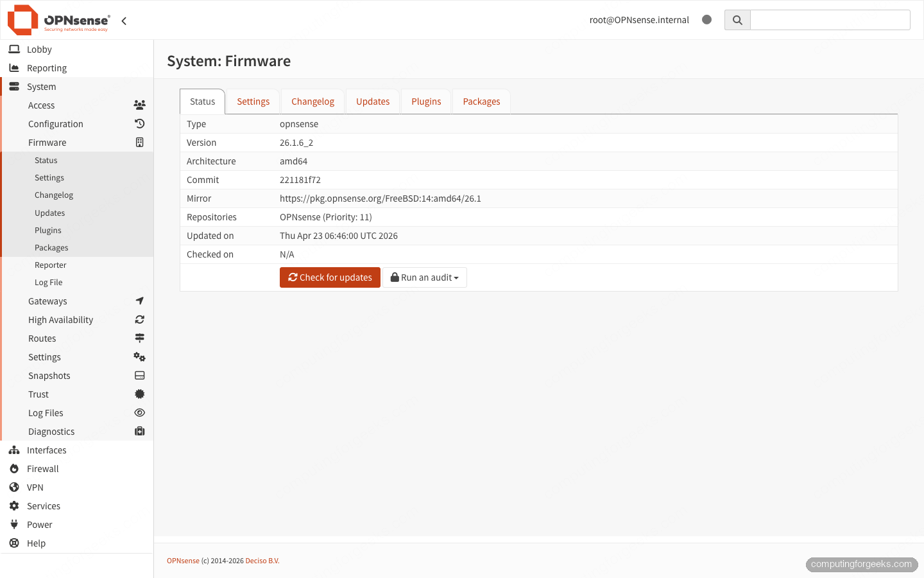Click the version value 26.1.6_2
The height and width of the screenshot is (578, 924).
click(x=296, y=143)
